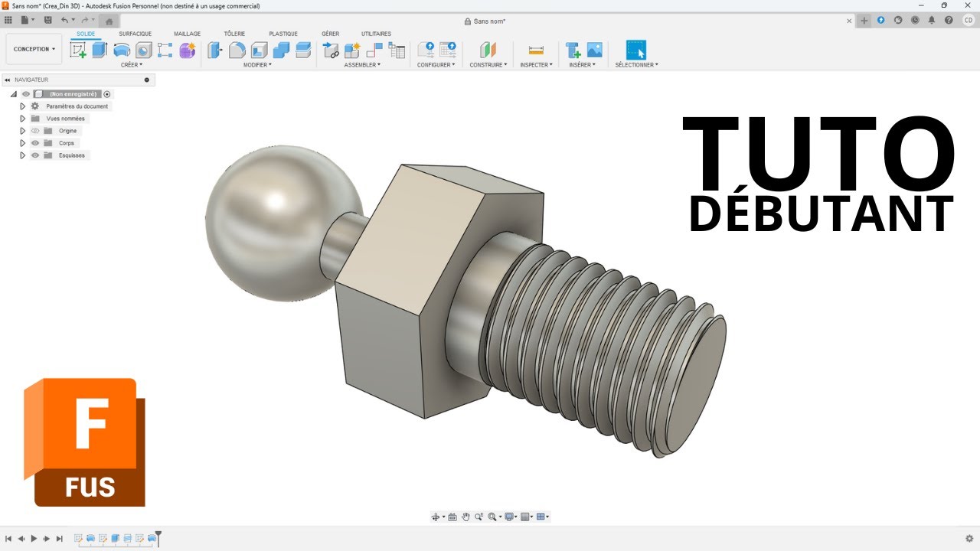Select the Fillet tool in Modifier
This screenshot has width=980, height=551.
point(237,51)
